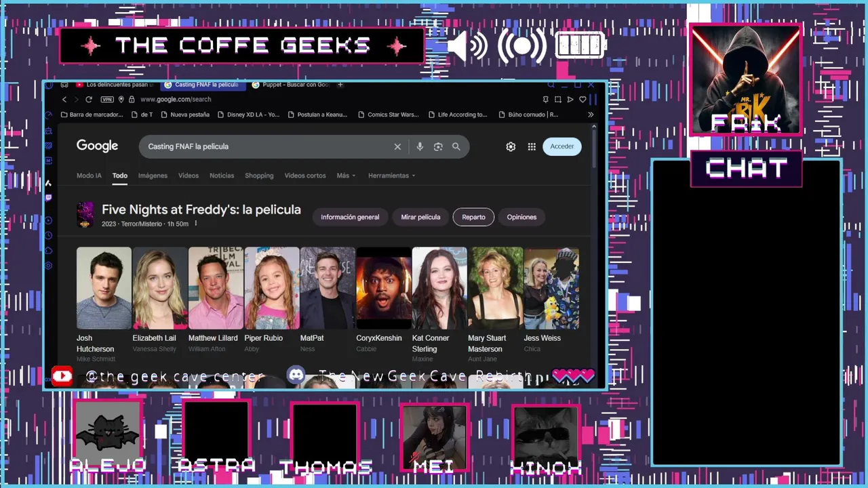Click the FNAF movie poster thumbnail
The image size is (868, 488).
[x=85, y=215]
